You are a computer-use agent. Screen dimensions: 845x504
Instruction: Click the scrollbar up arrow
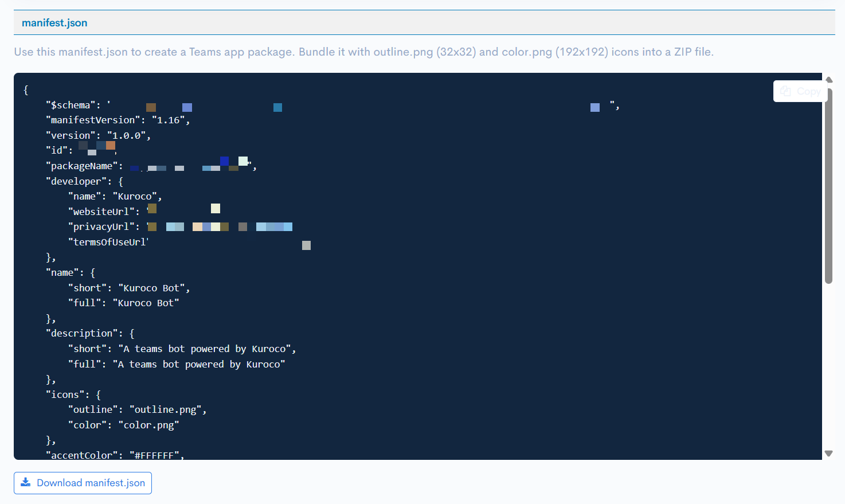[x=829, y=79]
